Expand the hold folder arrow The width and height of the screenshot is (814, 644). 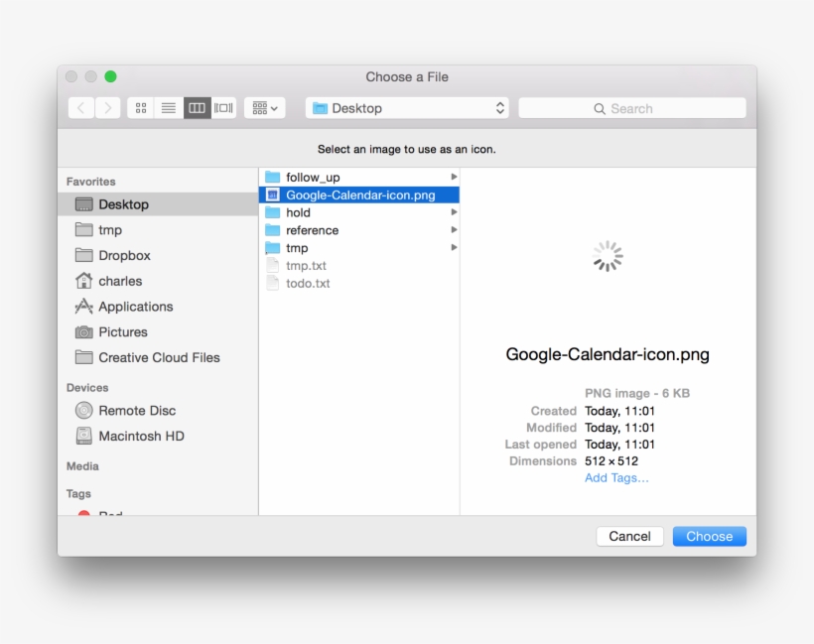454,212
